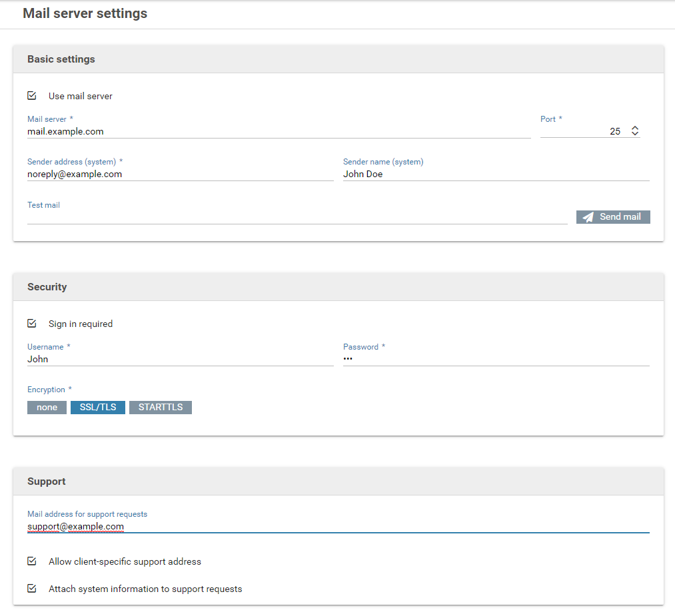Click the Mail server input field
The width and height of the screenshot is (675, 616).
click(x=279, y=132)
